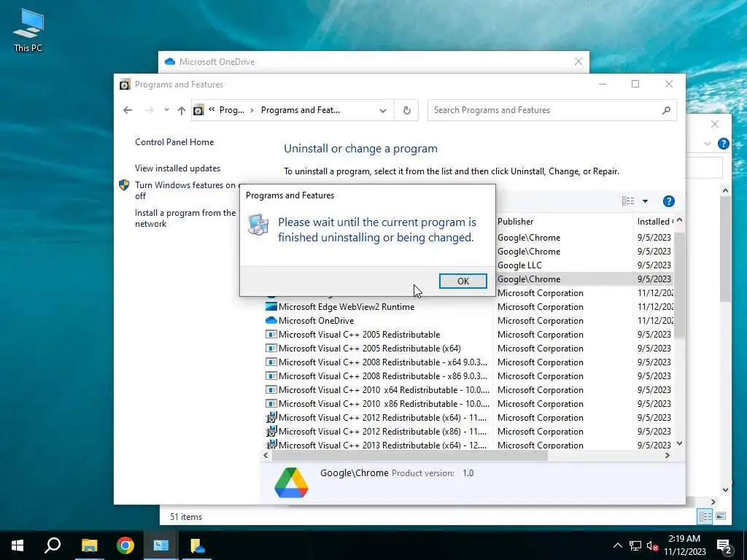This screenshot has height=560, width=747.
Task: Click the highlighted Google\Chrome publisher cell
Action: click(529, 279)
